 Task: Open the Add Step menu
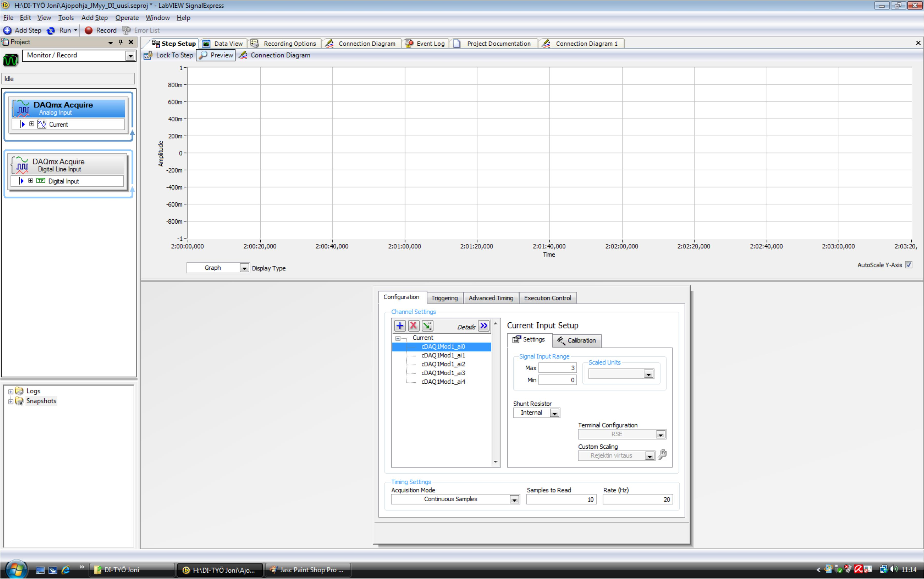click(x=95, y=18)
